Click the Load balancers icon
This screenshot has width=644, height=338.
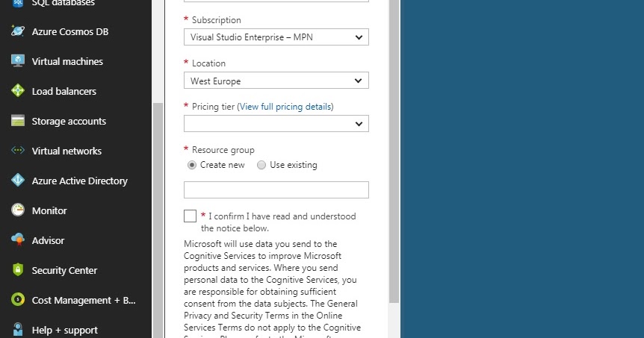click(18, 91)
